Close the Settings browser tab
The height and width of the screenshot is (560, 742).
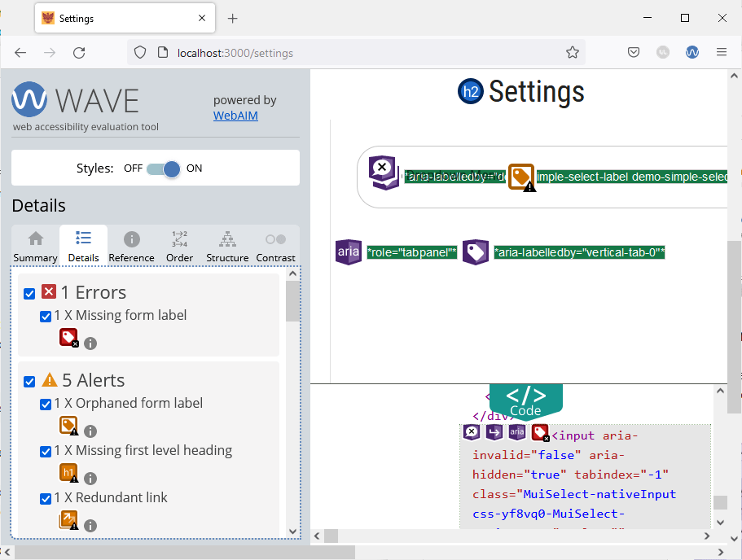coord(202,18)
